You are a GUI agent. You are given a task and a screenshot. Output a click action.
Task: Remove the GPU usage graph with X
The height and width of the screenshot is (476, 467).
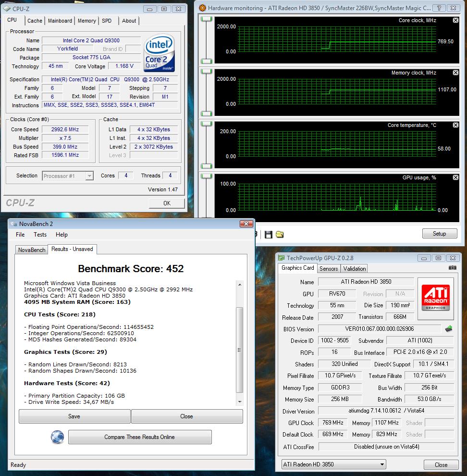(x=455, y=177)
